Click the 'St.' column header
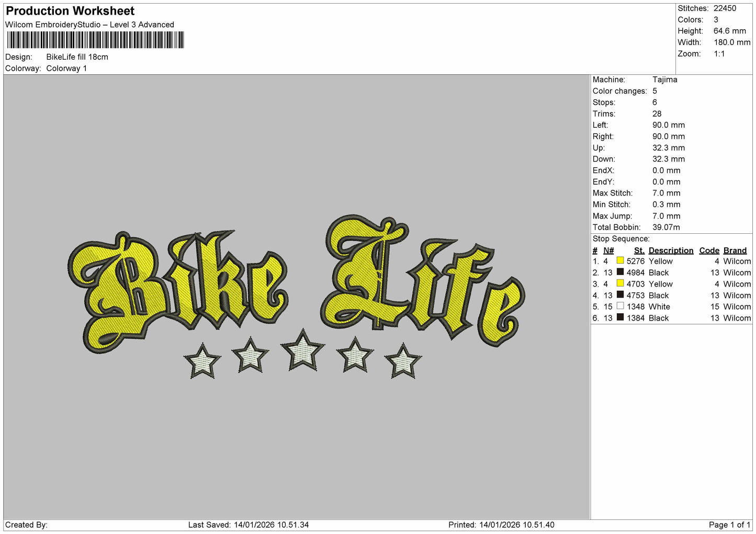The width and height of the screenshot is (756, 534). pos(639,251)
